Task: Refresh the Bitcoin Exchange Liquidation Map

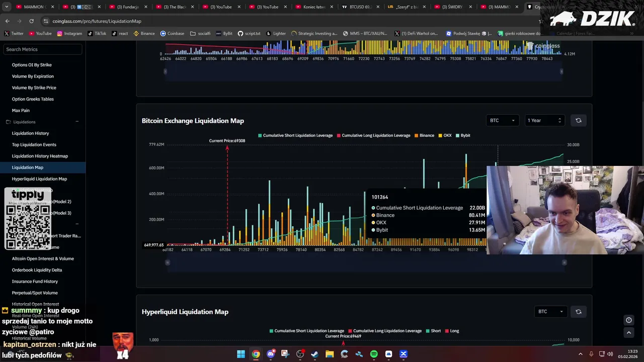Action: tap(578, 120)
